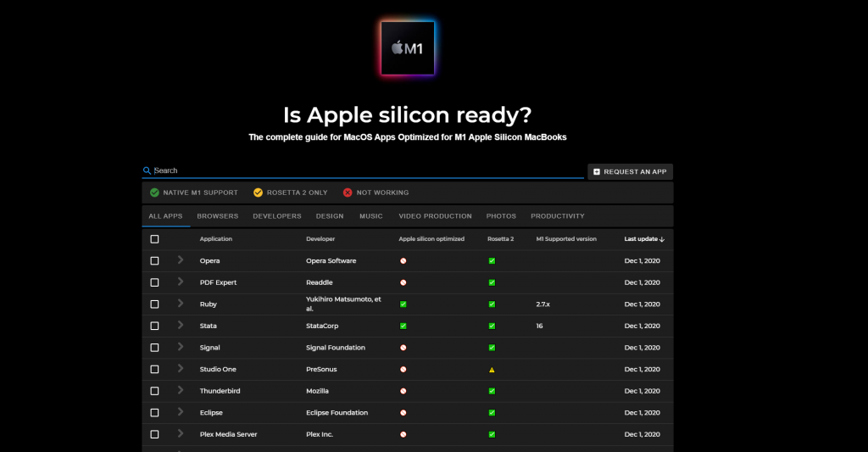Click the yellow Rosetta 2 Only check icon
This screenshot has width=868, height=452.
point(258,193)
